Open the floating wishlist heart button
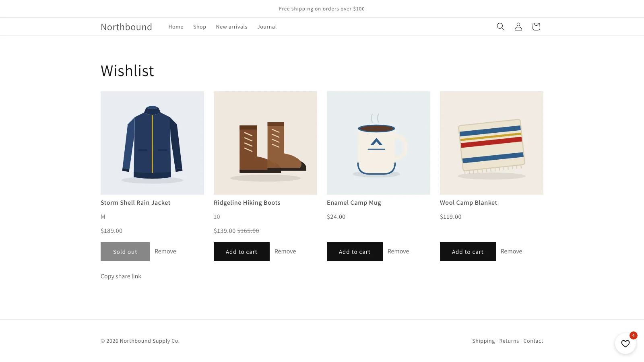 tap(625, 343)
